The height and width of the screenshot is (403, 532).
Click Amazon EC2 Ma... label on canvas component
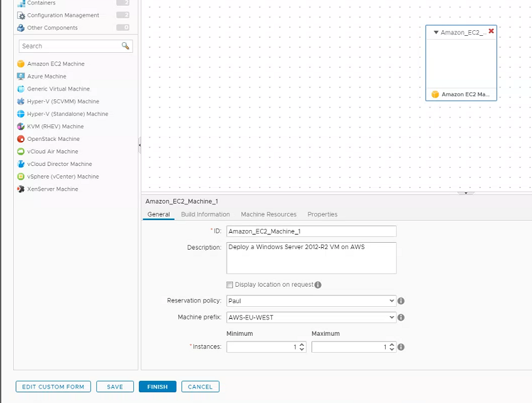click(x=465, y=94)
